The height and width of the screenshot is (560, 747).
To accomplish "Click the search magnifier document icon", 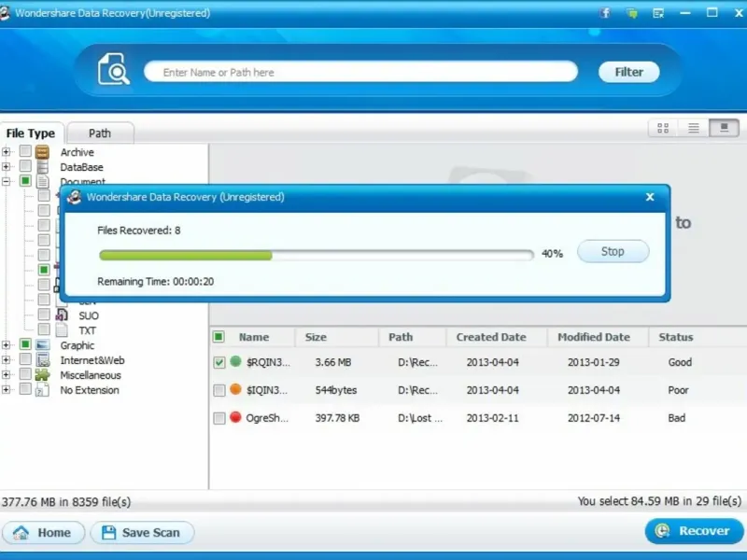I will tap(113, 69).
